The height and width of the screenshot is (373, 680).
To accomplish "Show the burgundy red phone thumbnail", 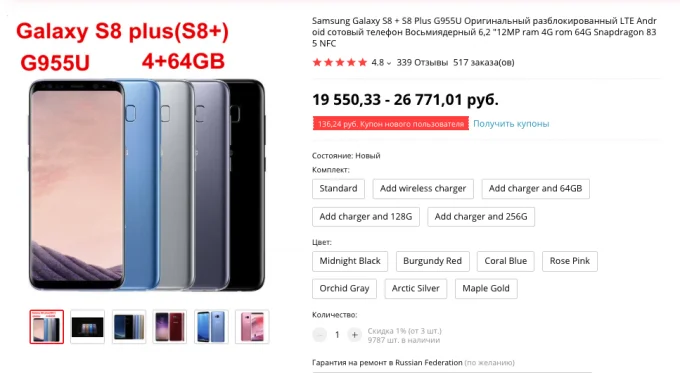I will pos(170,327).
